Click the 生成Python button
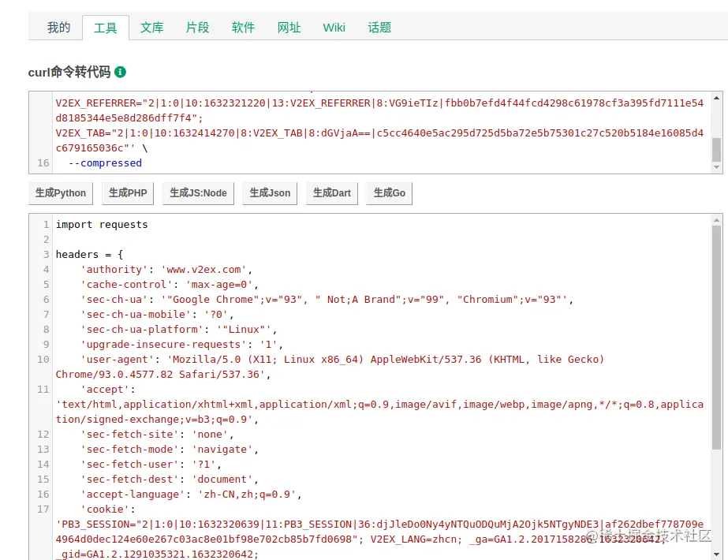The width and height of the screenshot is (728, 560). tap(61, 193)
